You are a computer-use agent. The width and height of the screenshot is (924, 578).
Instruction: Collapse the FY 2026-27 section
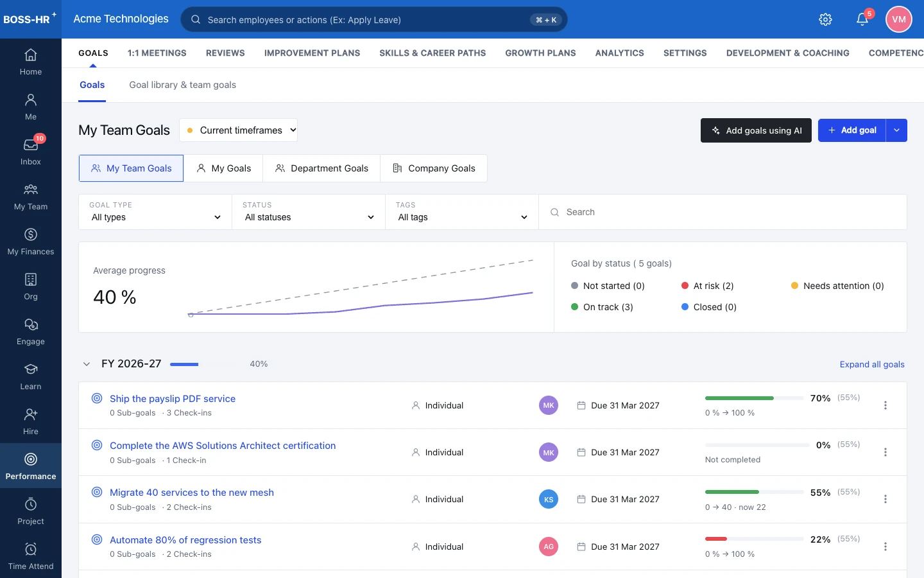(x=87, y=364)
